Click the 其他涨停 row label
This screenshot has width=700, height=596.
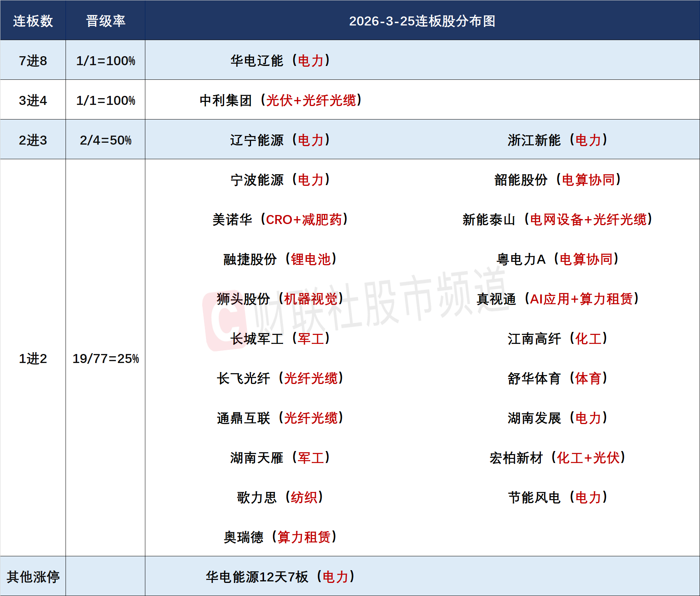tap(33, 577)
